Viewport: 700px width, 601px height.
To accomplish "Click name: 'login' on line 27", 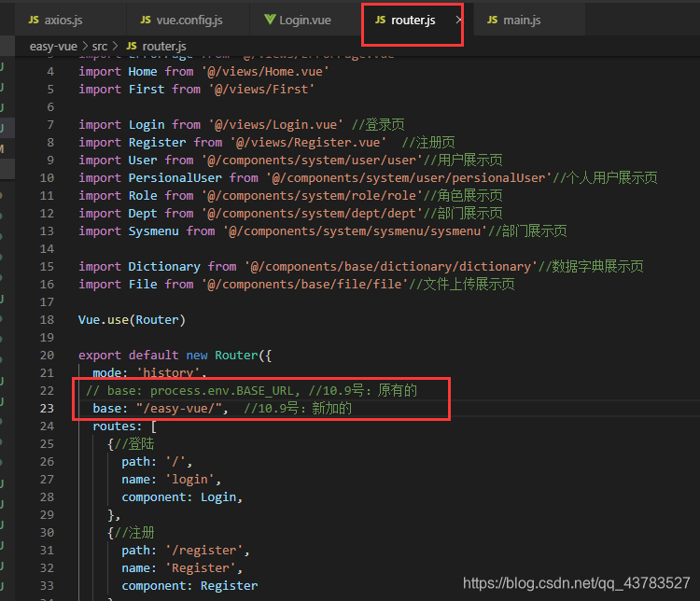I will point(172,480).
